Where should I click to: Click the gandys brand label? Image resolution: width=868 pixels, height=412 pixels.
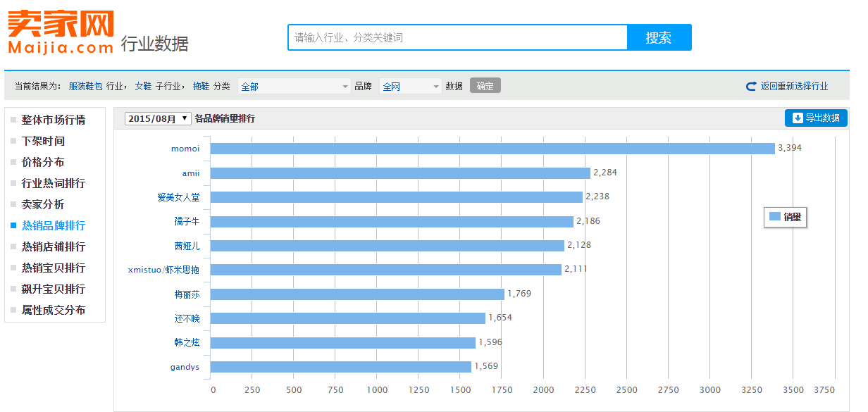(185, 367)
